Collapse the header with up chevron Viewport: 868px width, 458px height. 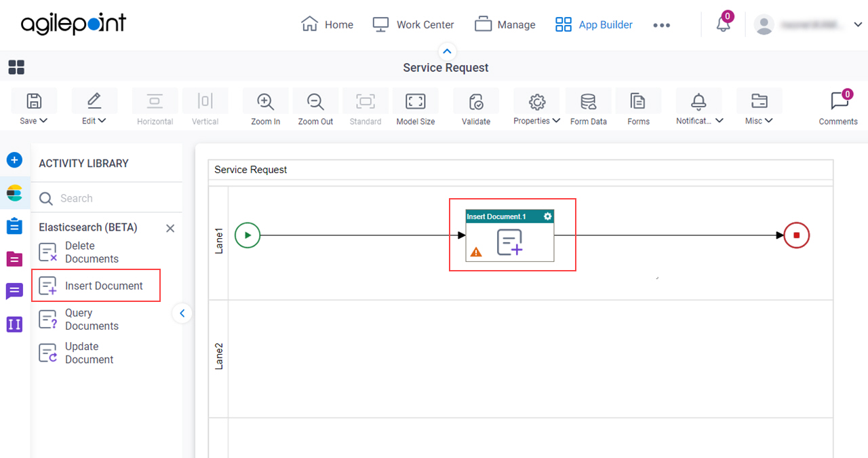tap(447, 51)
